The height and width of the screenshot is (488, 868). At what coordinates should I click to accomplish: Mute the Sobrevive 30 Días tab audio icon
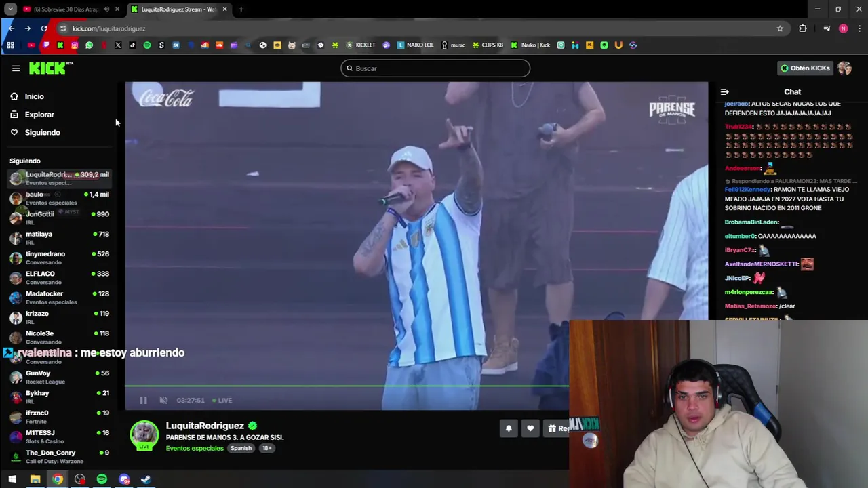pos(106,9)
